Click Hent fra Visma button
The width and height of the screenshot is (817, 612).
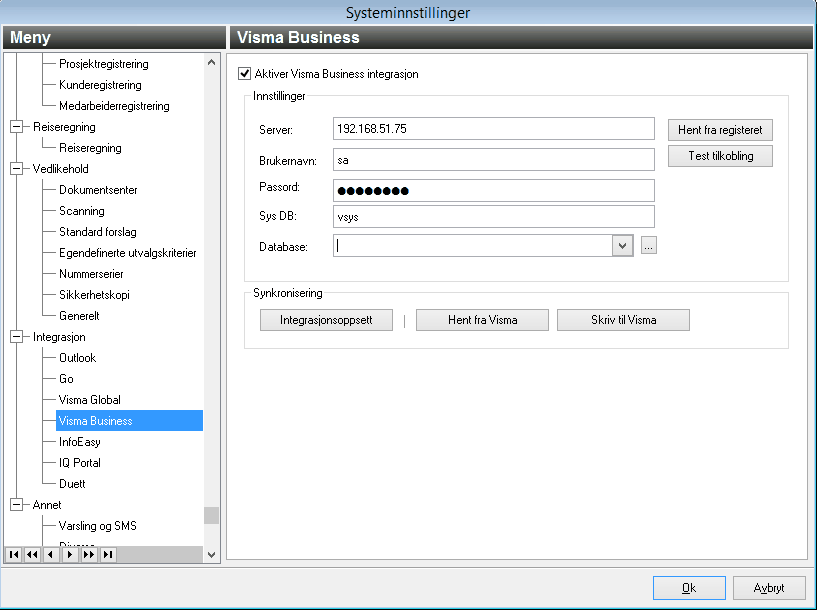tap(482, 320)
